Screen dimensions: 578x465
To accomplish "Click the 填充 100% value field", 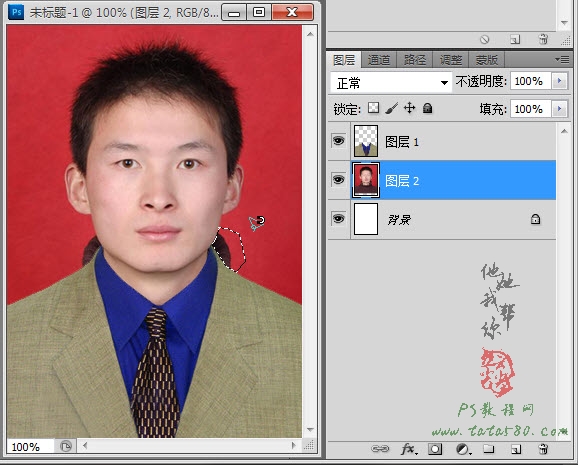I will point(530,109).
